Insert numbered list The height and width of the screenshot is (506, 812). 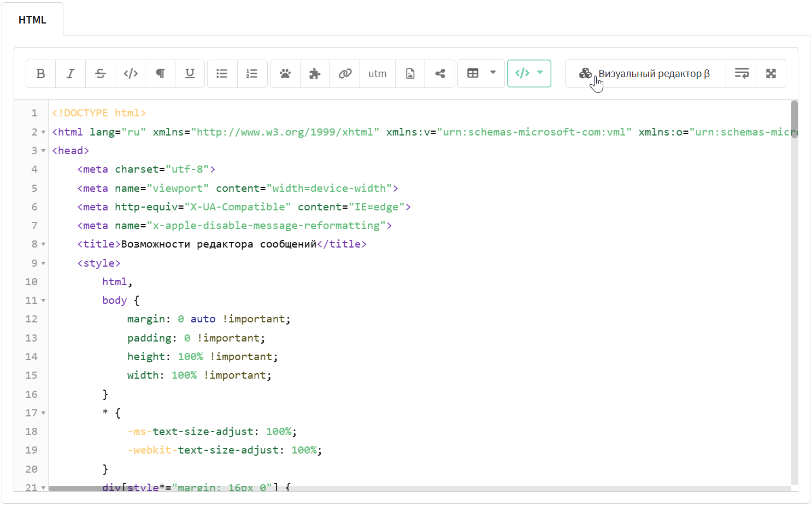pos(252,74)
